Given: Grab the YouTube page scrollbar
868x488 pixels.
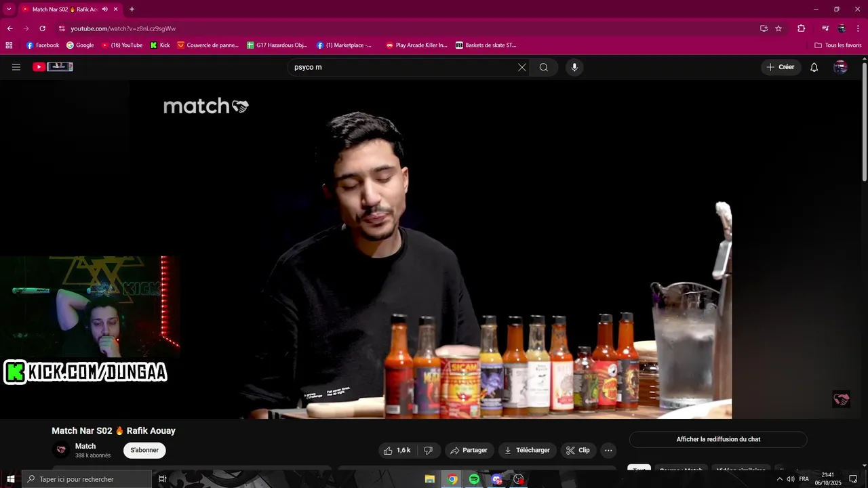Looking at the screenshot, I should click(864, 122).
